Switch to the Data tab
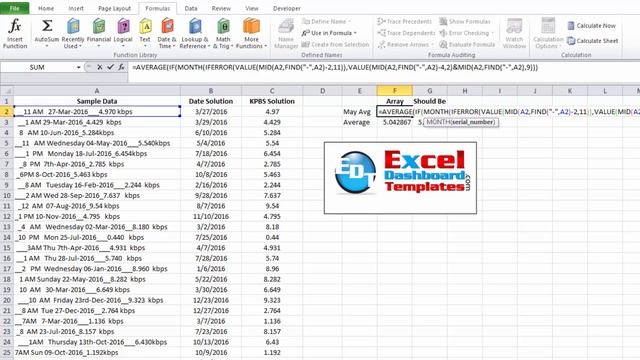This screenshot has width=640, height=360. pos(191,8)
